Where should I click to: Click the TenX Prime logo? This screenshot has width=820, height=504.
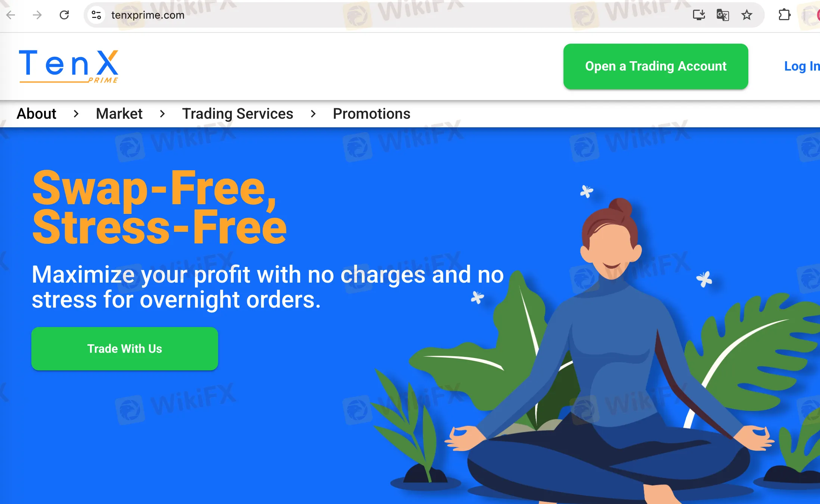[69, 66]
